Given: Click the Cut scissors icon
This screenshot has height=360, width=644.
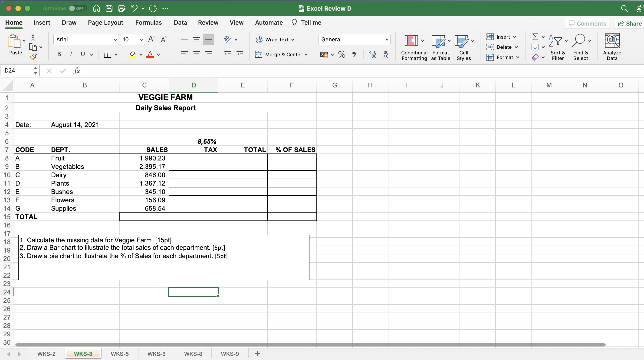Looking at the screenshot, I should click(x=33, y=37).
